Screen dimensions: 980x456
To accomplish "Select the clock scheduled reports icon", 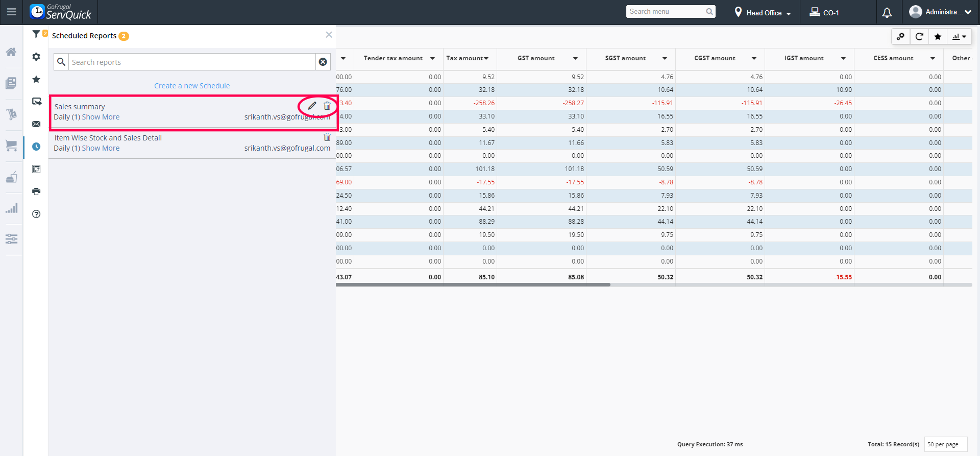I will [36, 147].
